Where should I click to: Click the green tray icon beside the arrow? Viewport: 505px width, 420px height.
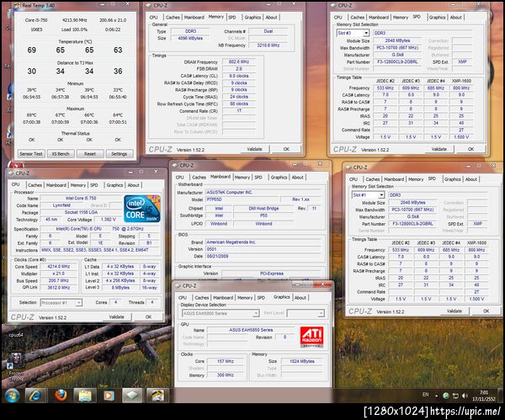coord(446,396)
